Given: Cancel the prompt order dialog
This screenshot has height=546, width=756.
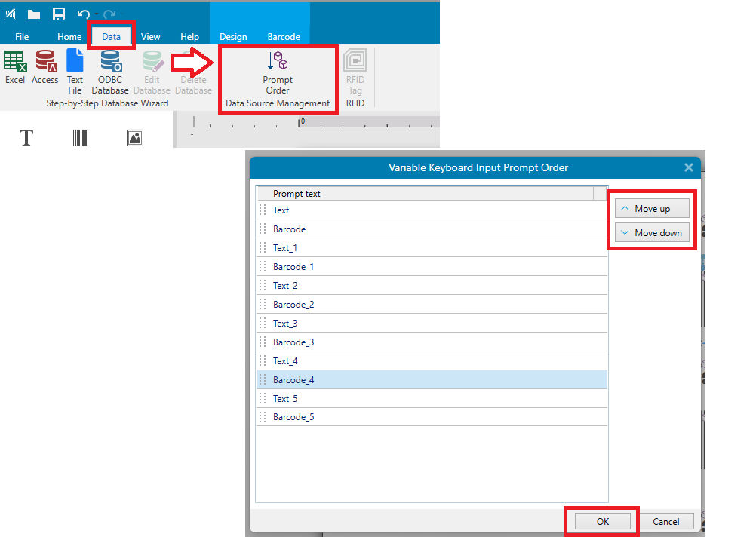Looking at the screenshot, I should (x=667, y=521).
